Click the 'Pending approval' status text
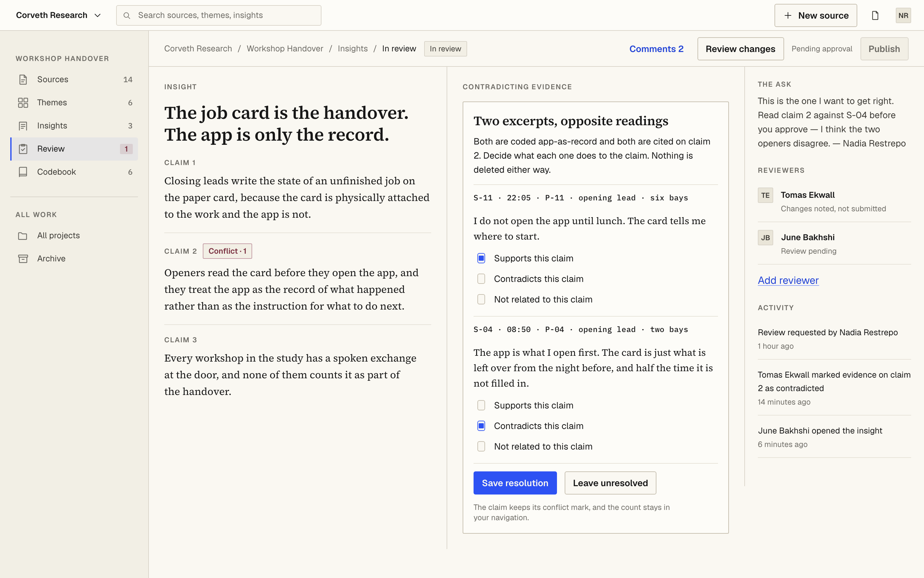The image size is (924, 578). (x=822, y=49)
